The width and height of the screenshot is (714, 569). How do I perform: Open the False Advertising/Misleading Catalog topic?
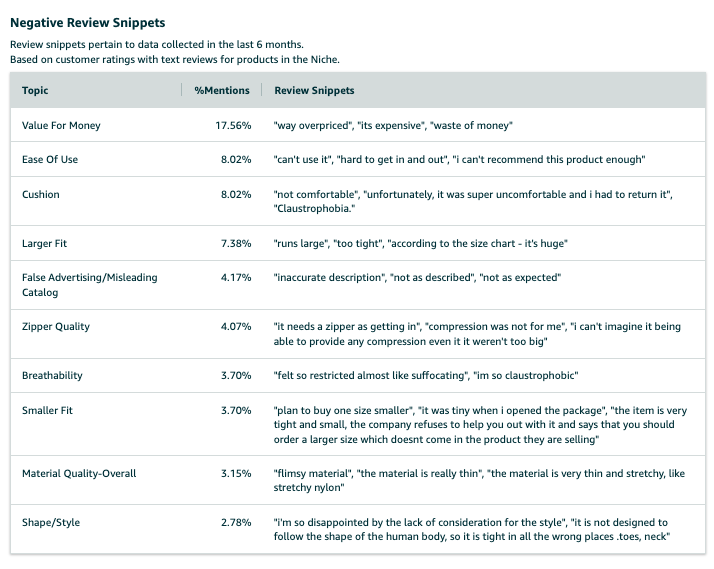click(89, 285)
